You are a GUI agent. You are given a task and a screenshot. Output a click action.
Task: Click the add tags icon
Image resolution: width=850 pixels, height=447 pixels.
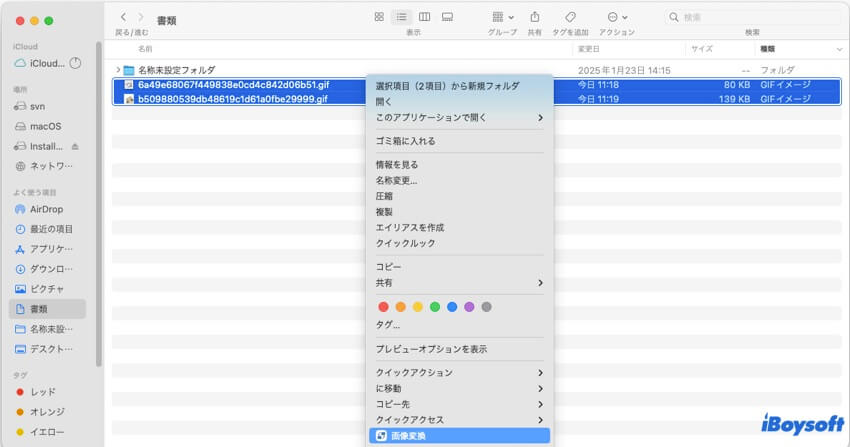click(570, 17)
